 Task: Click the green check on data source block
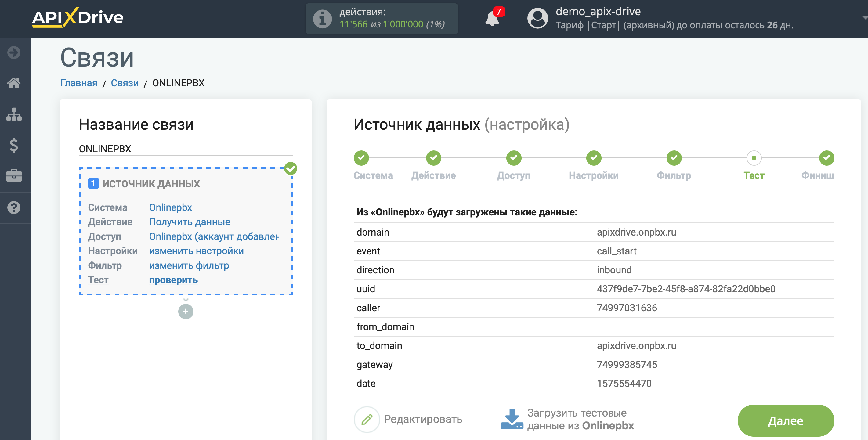(x=291, y=168)
